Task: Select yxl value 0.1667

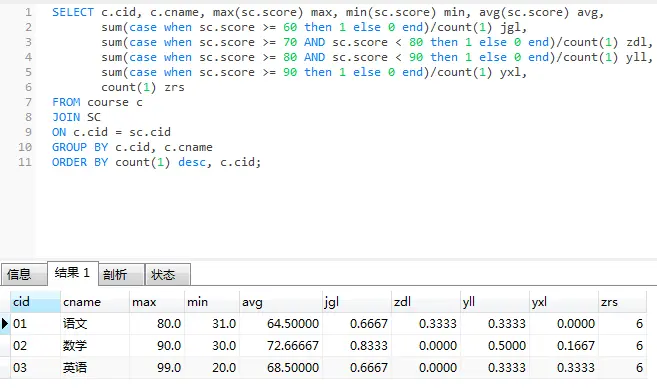Action: coord(564,346)
